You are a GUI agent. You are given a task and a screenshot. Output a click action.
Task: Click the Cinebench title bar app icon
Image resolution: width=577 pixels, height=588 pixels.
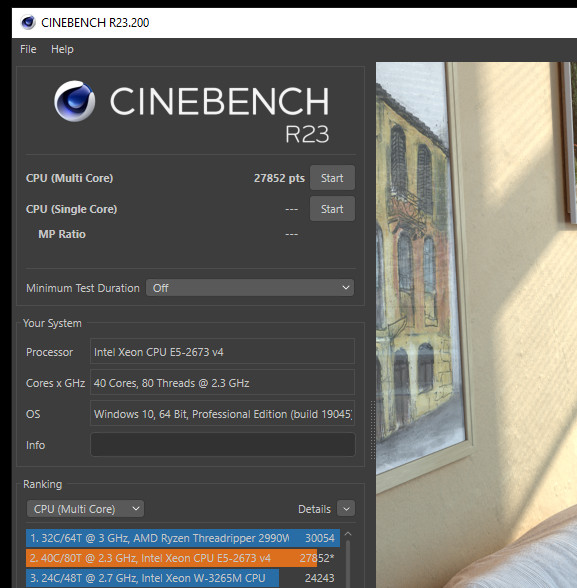27,22
